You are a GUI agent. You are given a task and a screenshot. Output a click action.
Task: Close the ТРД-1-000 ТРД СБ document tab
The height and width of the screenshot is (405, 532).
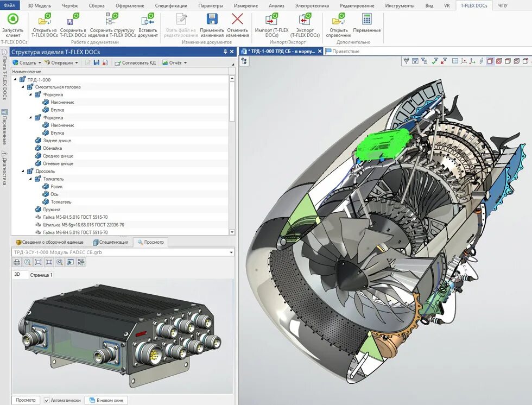(x=320, y=51)
